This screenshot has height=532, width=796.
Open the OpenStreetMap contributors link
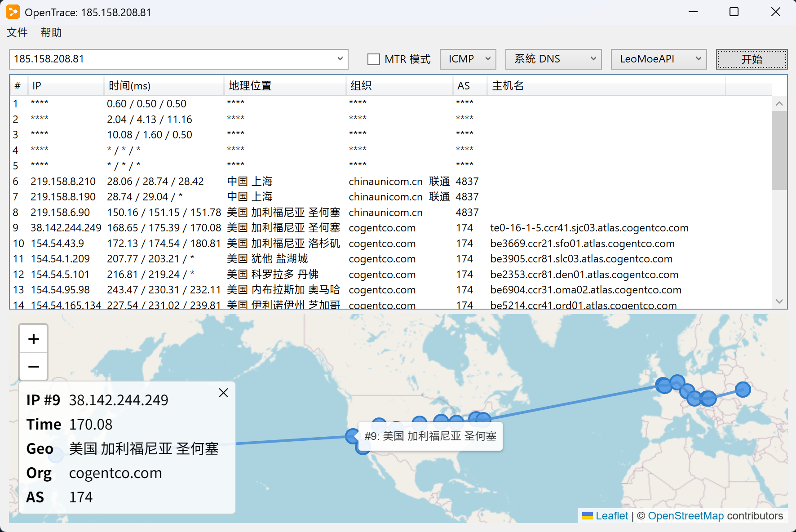pyautogui.click(x=686, y=516)
